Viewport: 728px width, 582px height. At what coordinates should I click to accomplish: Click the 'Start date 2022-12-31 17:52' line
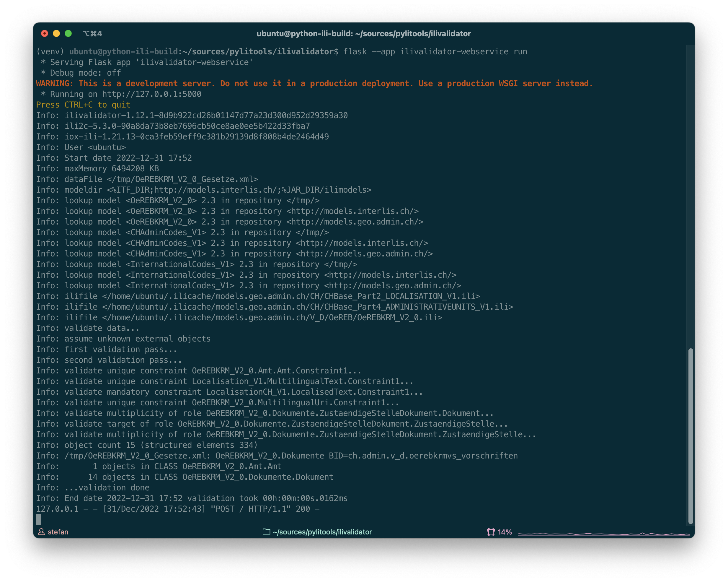(114, 158)
